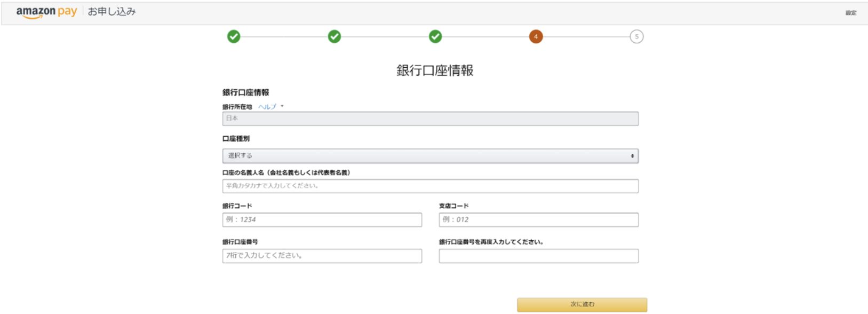Click the large 銀行口座情報 page title

[x=435, y=70]
